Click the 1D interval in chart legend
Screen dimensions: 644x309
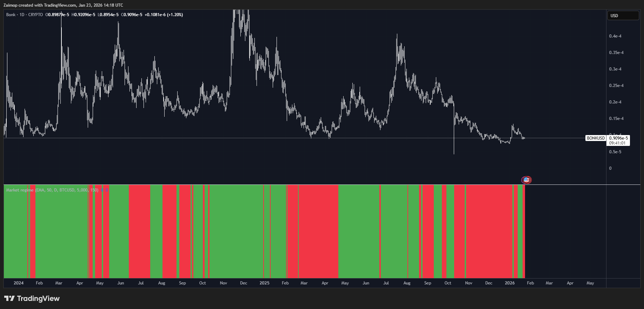tap(22, 15)
